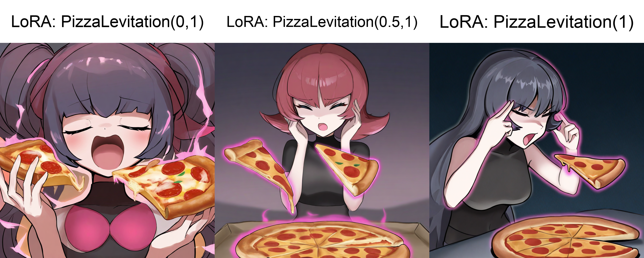Click the pink top of the first girl
Screen dimensions: 644x258
110,227
